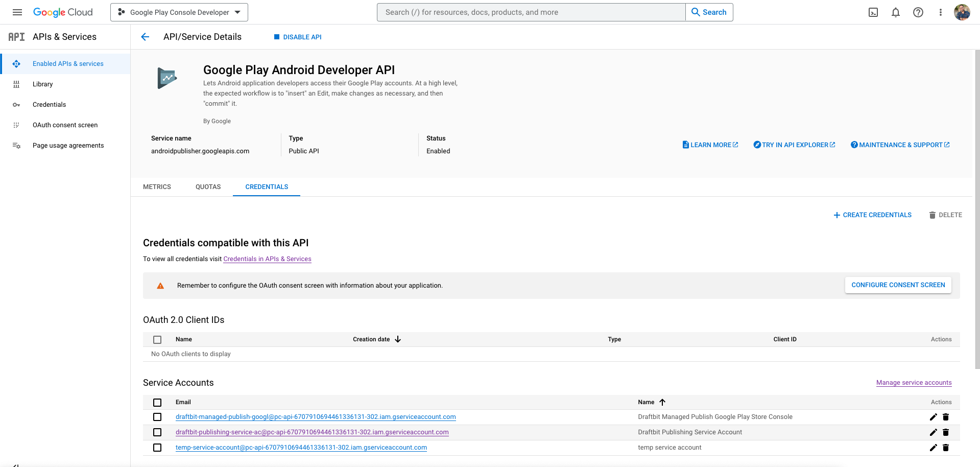Image resolution: width=980 pixels, height=467 pixels.
Task: Delete the draftbit-managed-publish-googl service account
Action: (x=946, y=417)
